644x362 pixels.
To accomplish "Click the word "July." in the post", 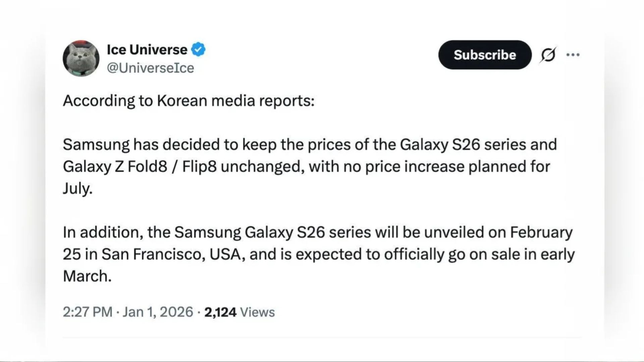I will pos(77,188).
